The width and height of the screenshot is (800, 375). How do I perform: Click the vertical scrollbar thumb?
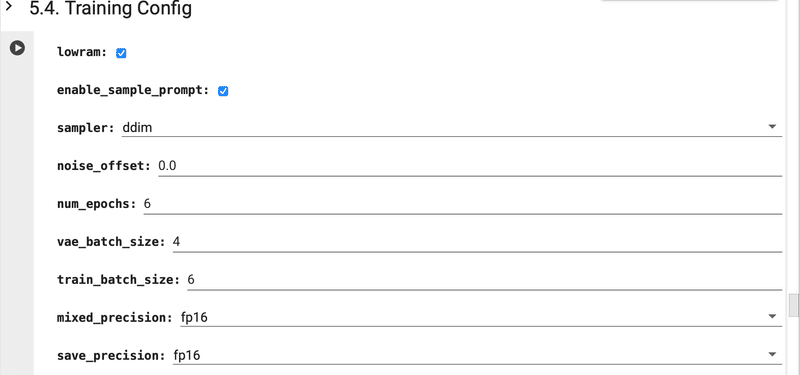pos(793,305)
